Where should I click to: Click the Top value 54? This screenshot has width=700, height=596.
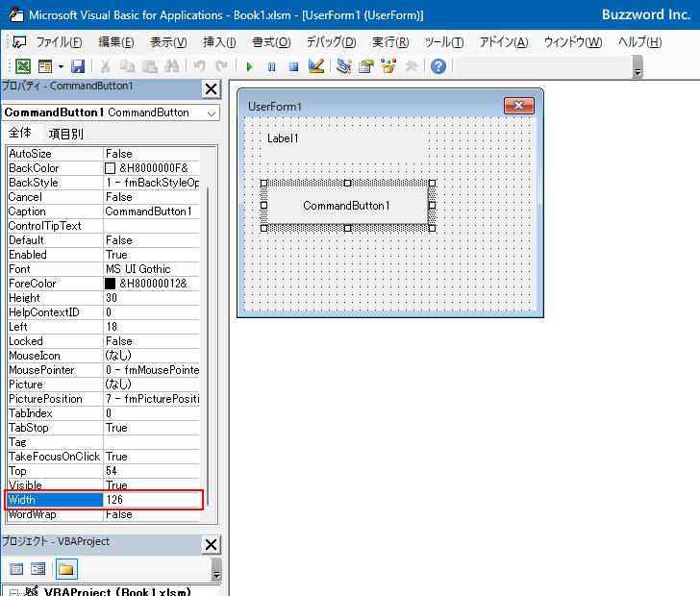click(x=152, y=471)
